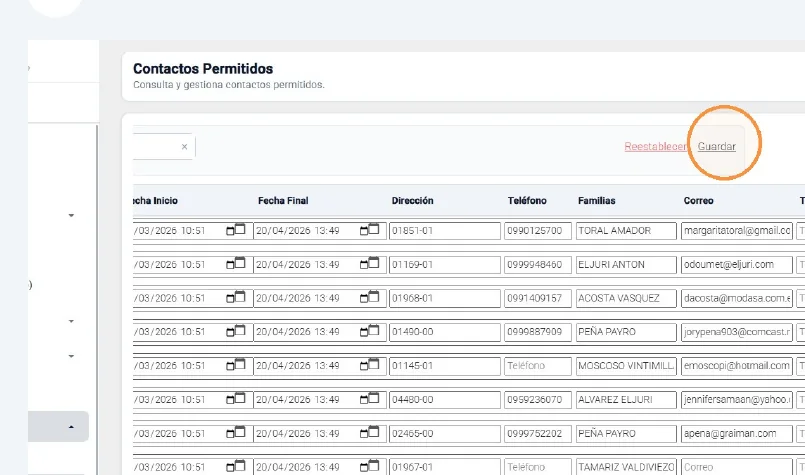Screen dimensions: 805x475
Task: Edit Correo field emoscopi@hotmail.com
Action: tap(737, 366)
